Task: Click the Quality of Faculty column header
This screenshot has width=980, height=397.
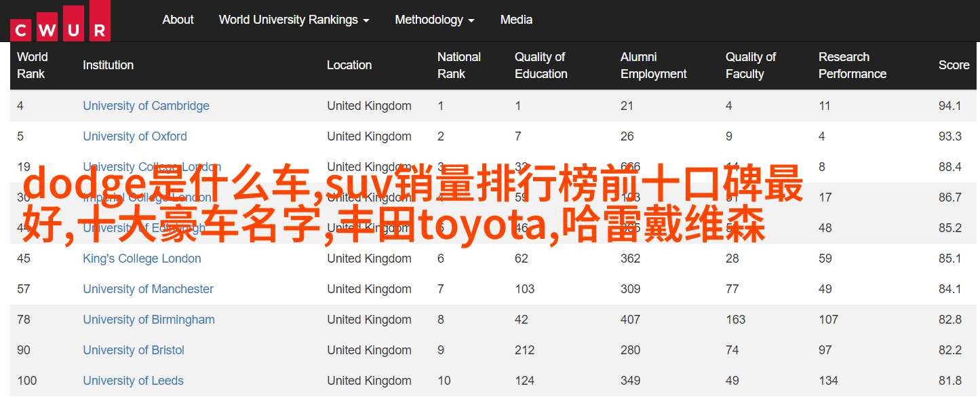Action: pos(751,65)
